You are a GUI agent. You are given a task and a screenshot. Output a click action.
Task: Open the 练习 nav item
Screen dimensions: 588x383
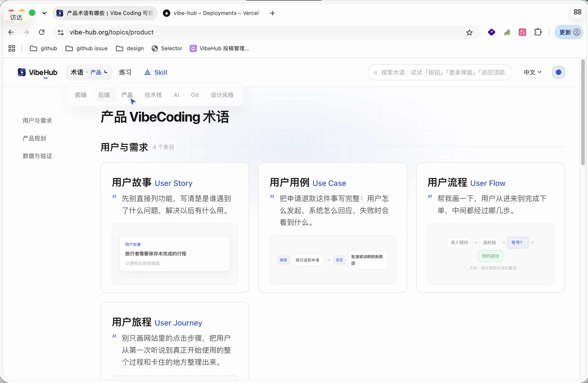[125, 72]
